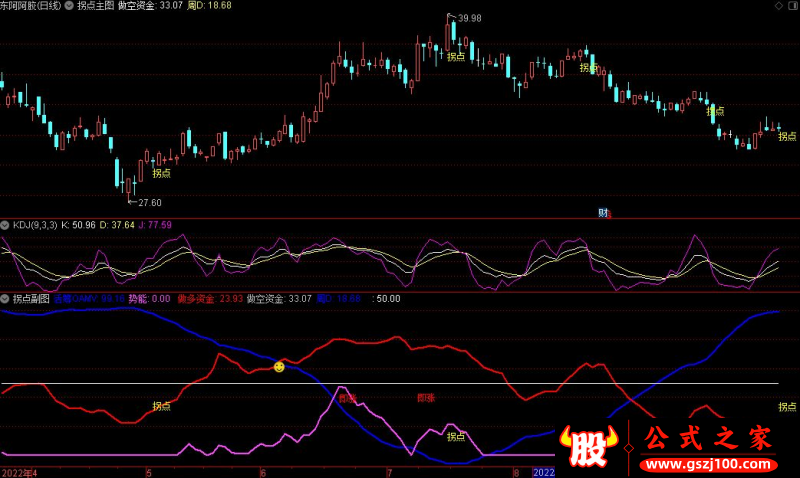The height and width of the screenshot is (478, 800).
Task: Click the yellow smiley face marker
Action: 279,367
